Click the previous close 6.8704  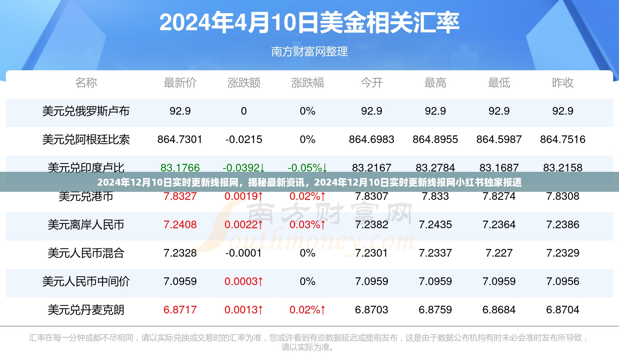point(563,310)
